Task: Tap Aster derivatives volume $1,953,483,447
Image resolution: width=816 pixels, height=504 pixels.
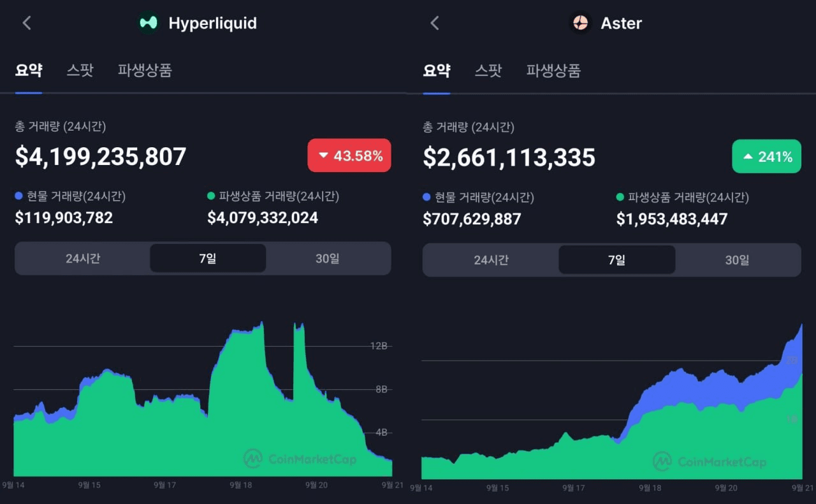Action: pyautogui.click(x=672, y=219)
